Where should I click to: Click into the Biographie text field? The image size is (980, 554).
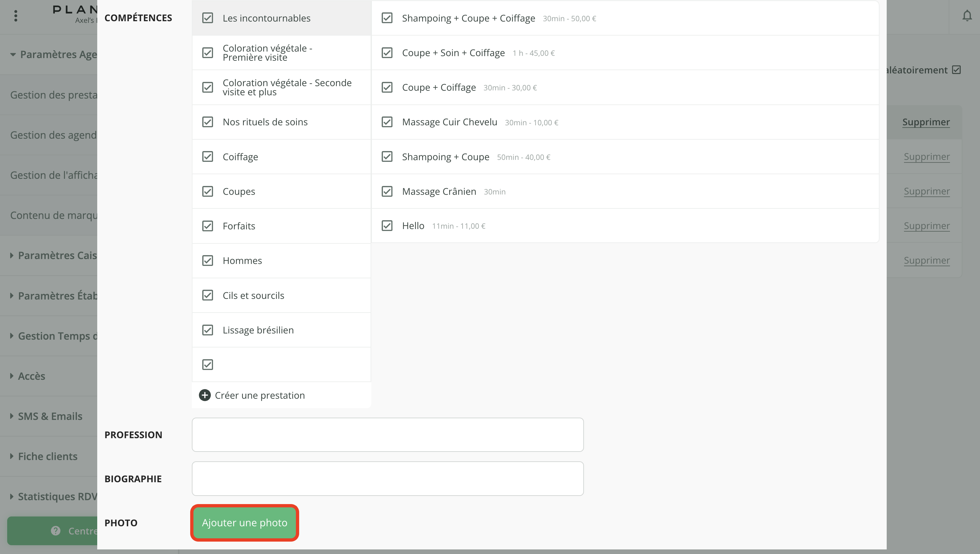click(387, 479)
